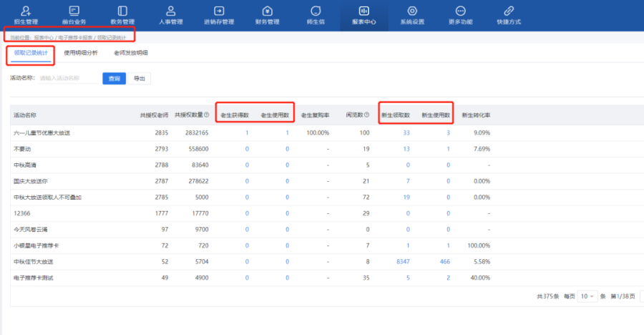Image resolution: width=644 pixels, height=335 pixels.
Task: Open 更多功能 ellipsis icon
Action: 460,11
